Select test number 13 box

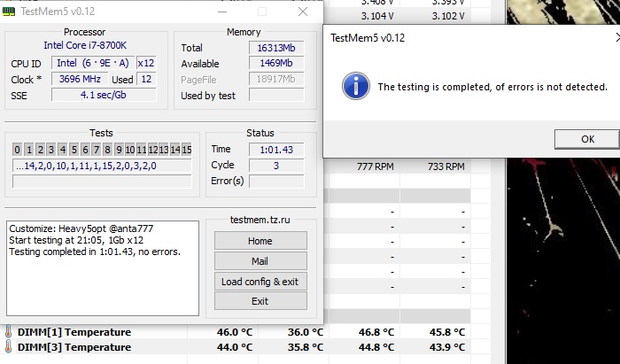(x=164, y=150)
